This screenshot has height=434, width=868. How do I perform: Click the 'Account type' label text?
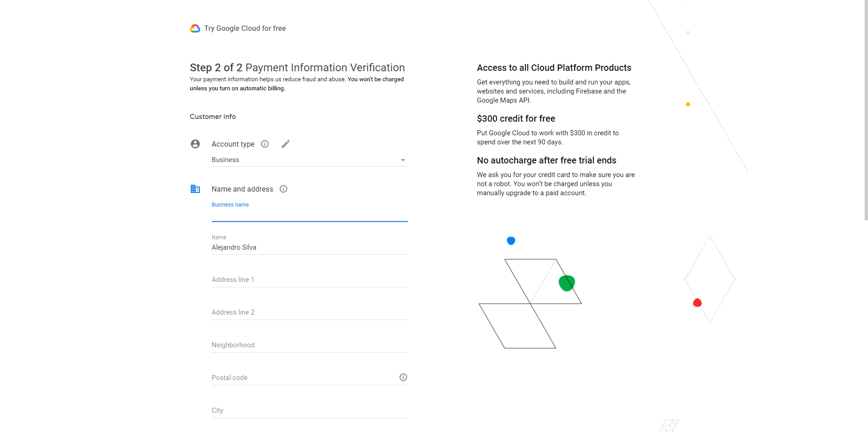[233, 144]
